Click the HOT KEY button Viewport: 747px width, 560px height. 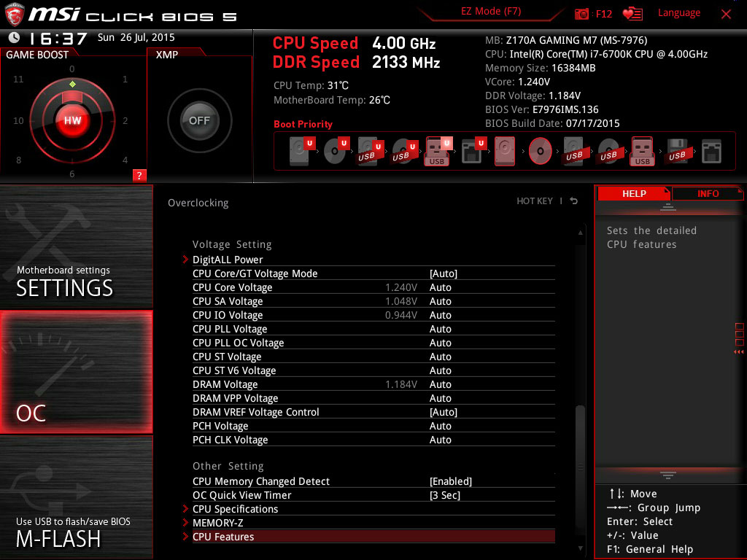point(535,201)
